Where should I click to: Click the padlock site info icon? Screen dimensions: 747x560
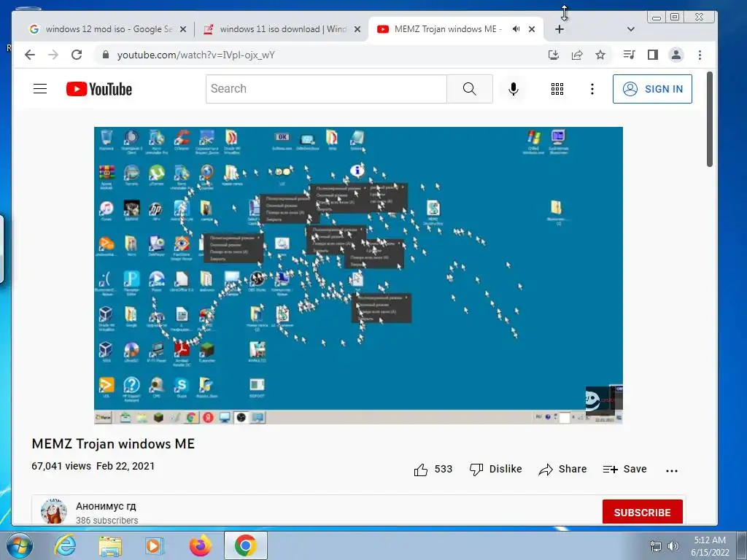pyautogui.click(x=106, y=55)
